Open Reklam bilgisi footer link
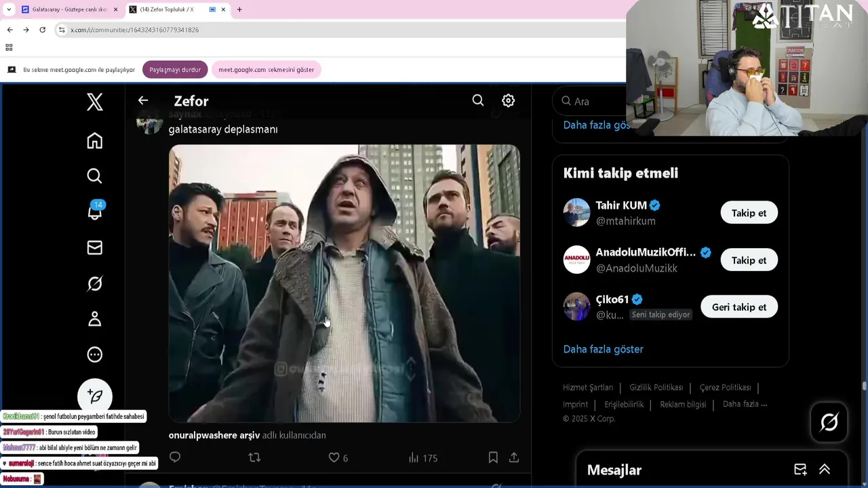Image resolution: width=868 pixels, height=488 pixels. click(683, 405)
